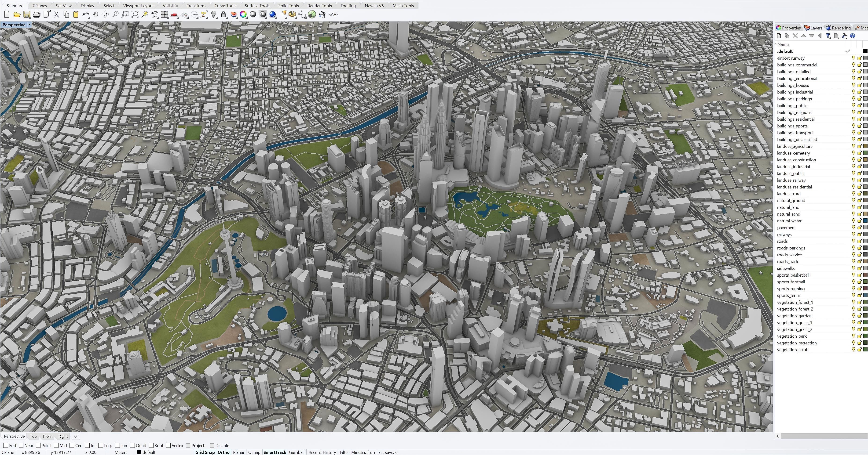Toggle Grid Snap in status bar

pyautogui.click(x=205, y=452)
